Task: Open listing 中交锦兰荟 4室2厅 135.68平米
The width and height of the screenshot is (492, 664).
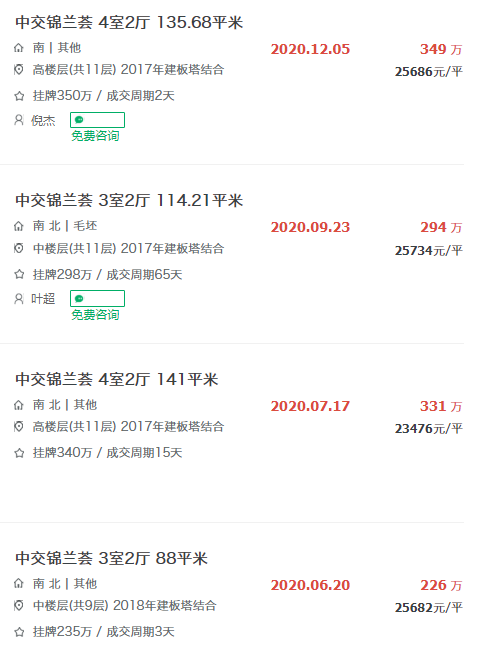Action: (129, 22)
